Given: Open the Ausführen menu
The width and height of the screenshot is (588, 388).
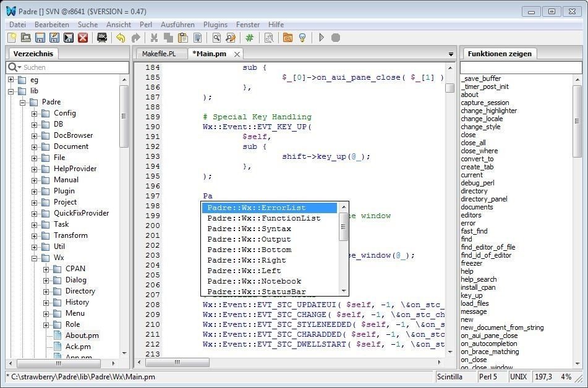Looking at the screenshot, I should pyautogui.click(x=177, y=24).
